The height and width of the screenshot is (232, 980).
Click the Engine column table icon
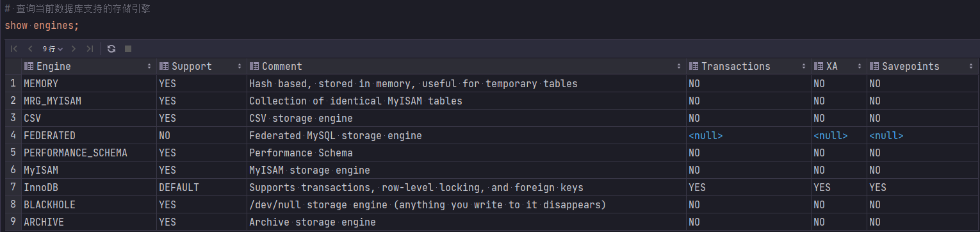pyautogui.click(x=28, y=67)
